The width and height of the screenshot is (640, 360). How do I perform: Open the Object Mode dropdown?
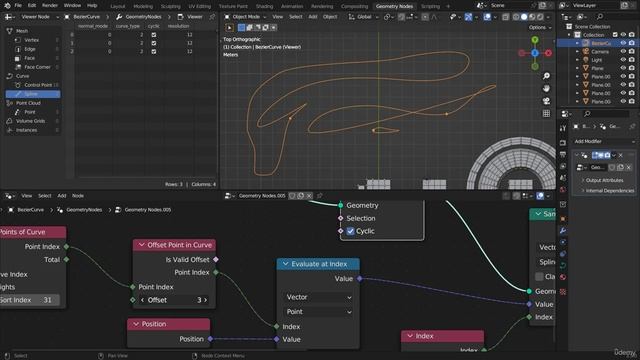[x=245, y=17]
